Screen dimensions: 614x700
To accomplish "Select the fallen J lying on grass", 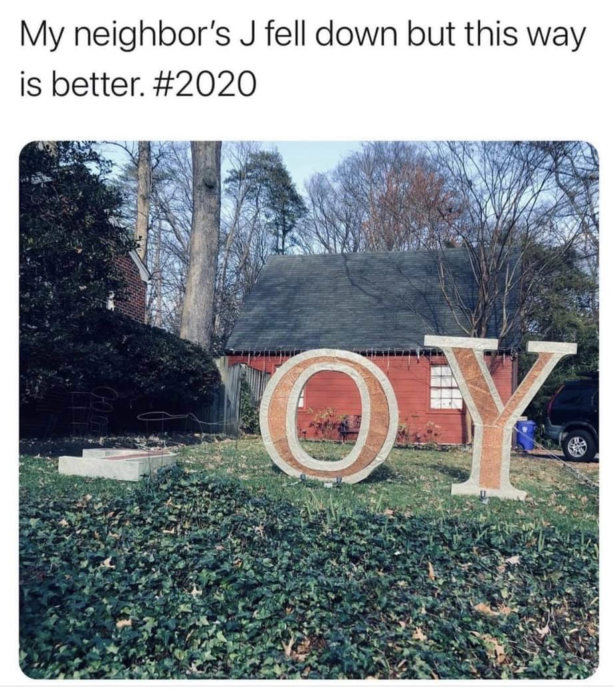I will click(x=117, y=463).
